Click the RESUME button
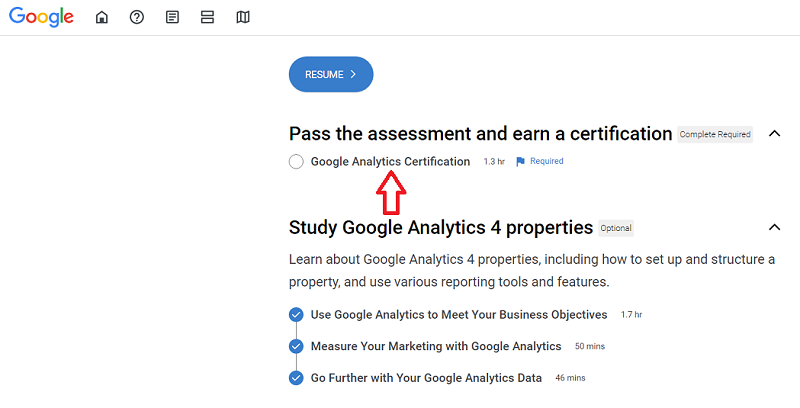 pyautogui.click(x=331, y=74)
